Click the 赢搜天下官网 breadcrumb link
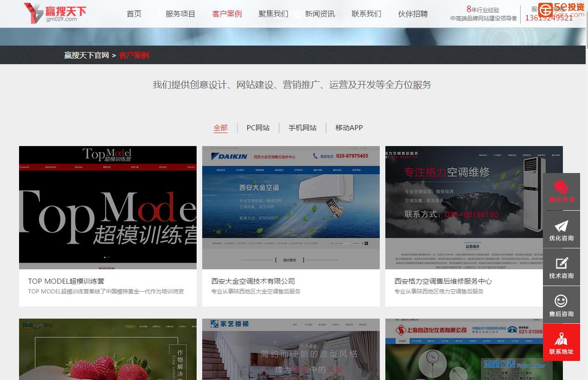588x380 pixels. tap(86, 55)
